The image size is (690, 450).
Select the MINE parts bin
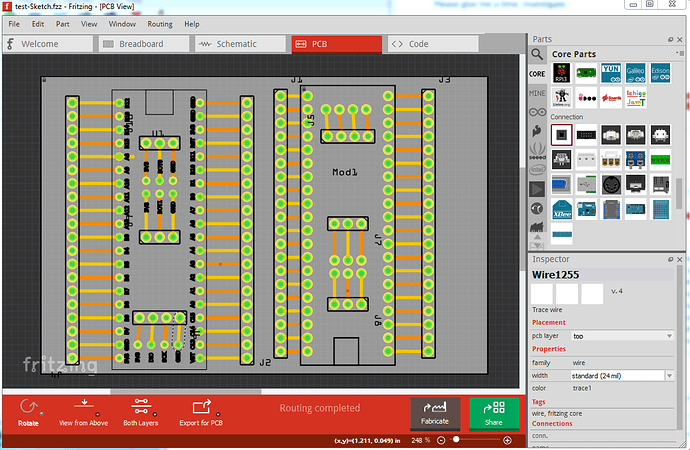[537, 93]
